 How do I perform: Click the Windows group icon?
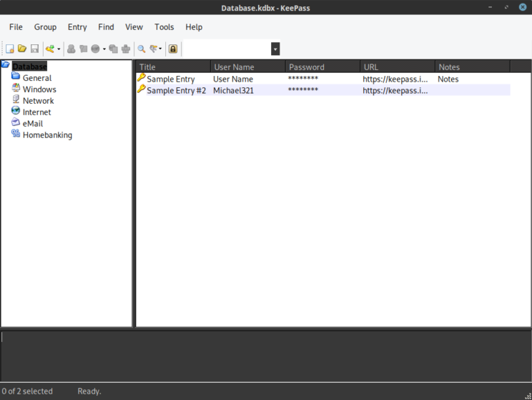pos(16,87)
